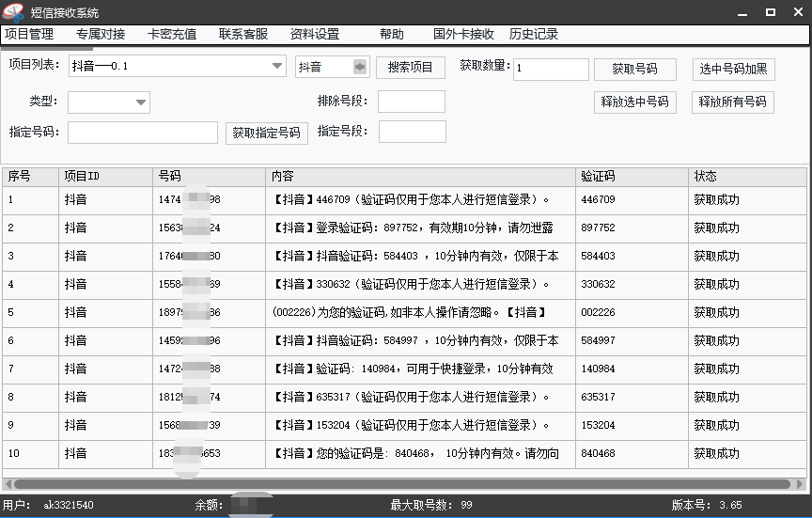Open the 类型 dropdown
The width and height of the screenshot is (812, 518).
(141, 102)
